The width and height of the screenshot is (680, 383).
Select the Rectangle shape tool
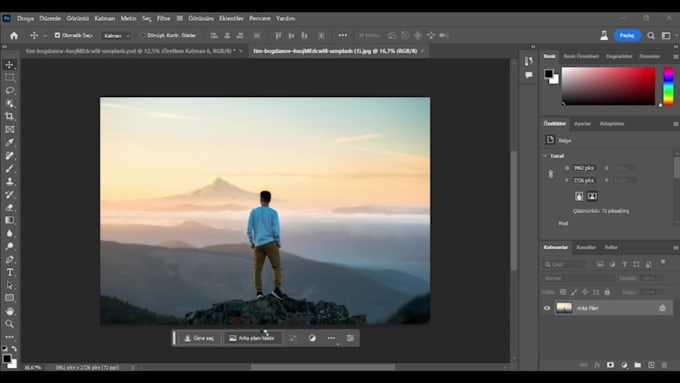click(x=10, y=298)
